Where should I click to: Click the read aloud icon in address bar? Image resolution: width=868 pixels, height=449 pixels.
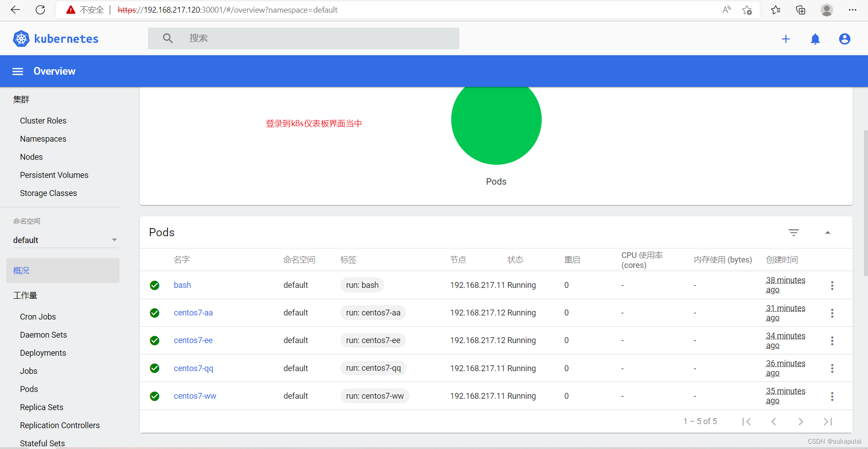[x=726, y=10]
